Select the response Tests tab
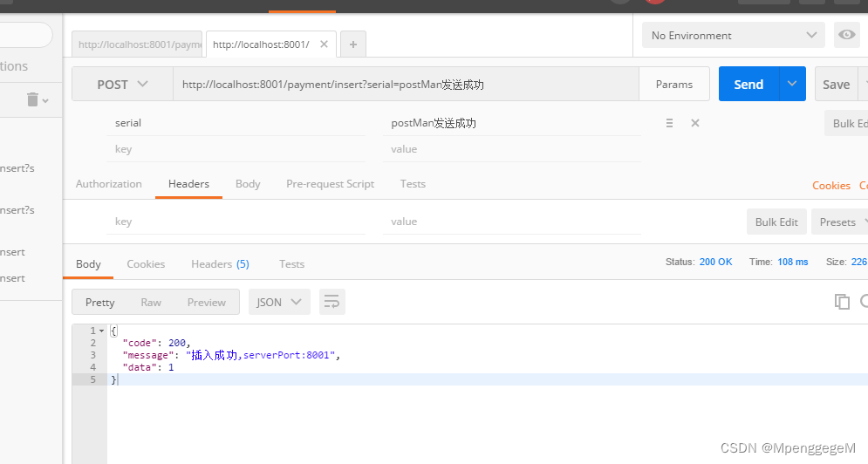868x464 pixels. pos(291,264)
